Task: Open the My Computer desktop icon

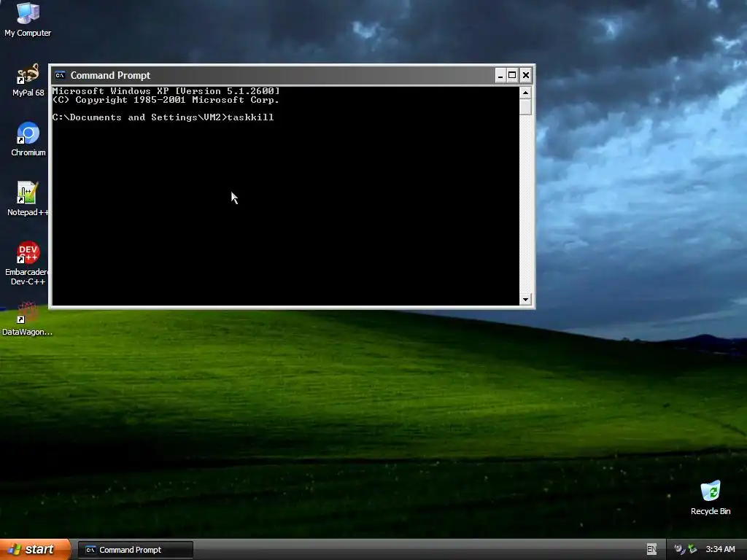Action: click(28, 20)
